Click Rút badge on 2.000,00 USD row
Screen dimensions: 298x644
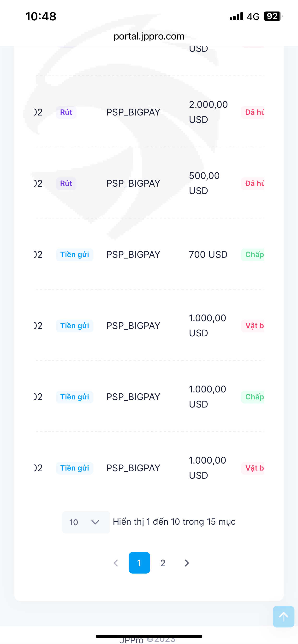[66, 112]
